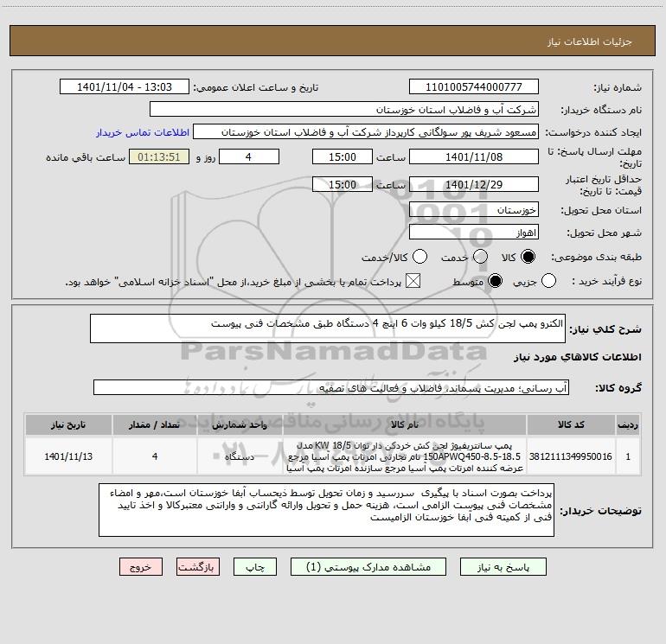666x644 pixels.
Task: Click the ردیف column header
Action: point(628,425)
